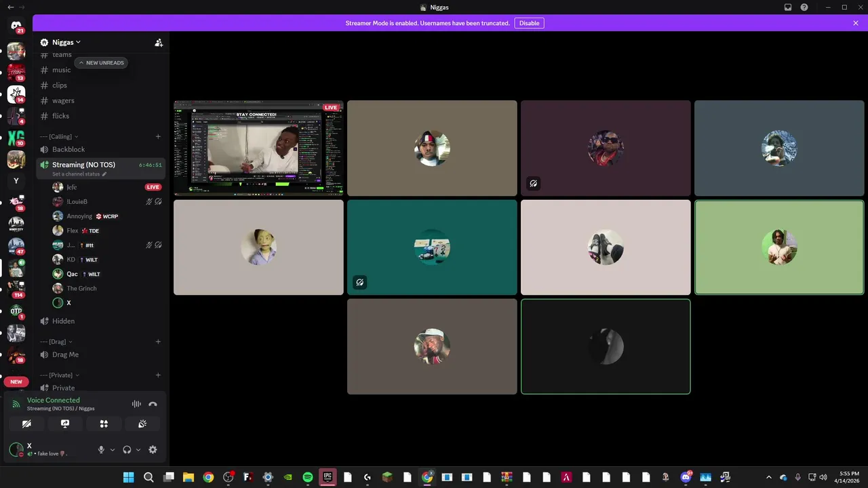Open the Y server icon
The height and width of the screenshot is (488, 868).
[x=16, y=181]
